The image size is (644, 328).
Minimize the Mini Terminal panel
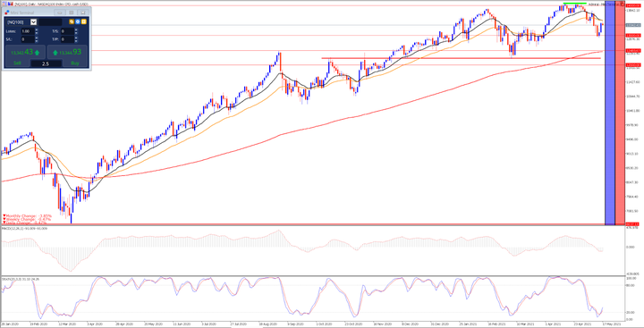click(60, 13)
